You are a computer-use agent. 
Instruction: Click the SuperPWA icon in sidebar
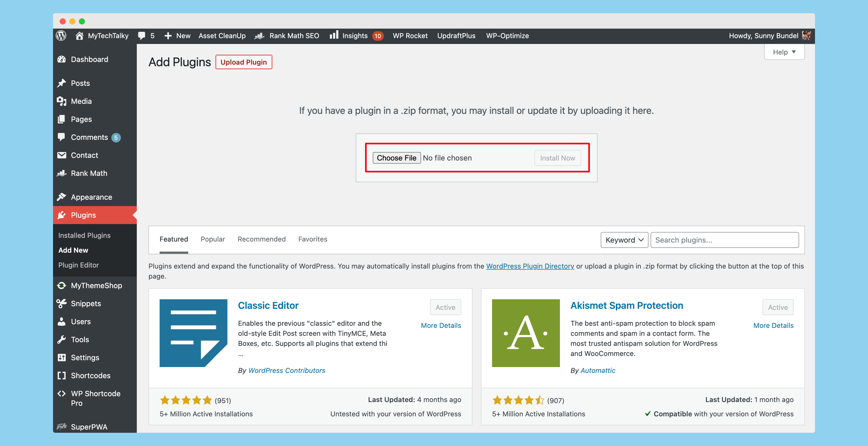(x=61, y=427)
